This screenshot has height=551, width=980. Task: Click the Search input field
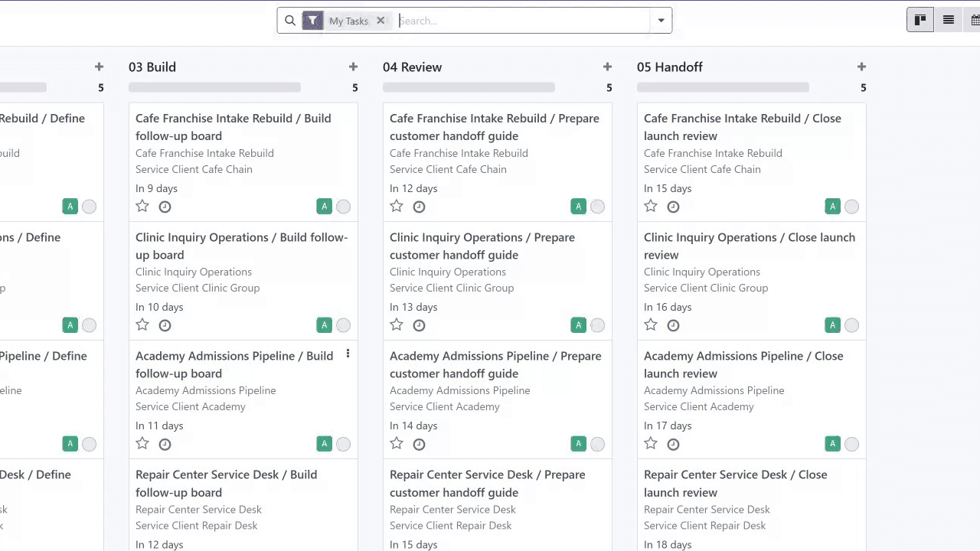(x=521, y=21)
